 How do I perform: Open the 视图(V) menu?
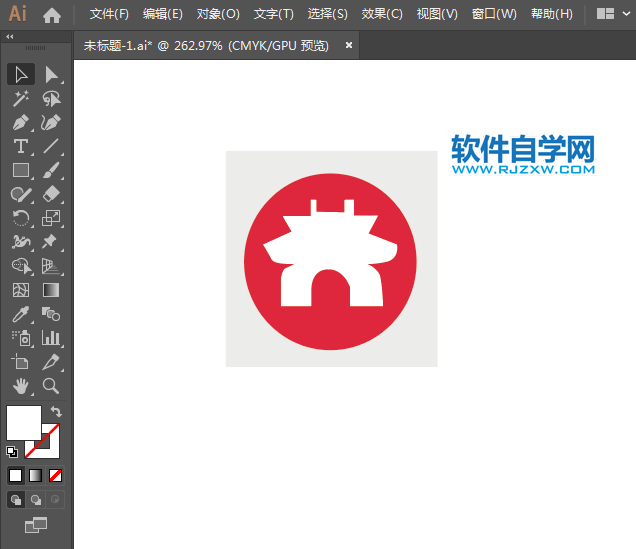click(437, 14)
